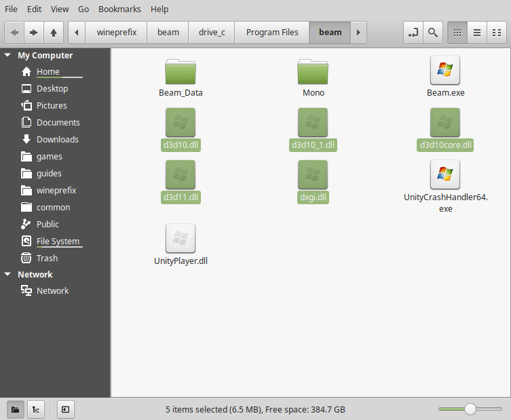511x420 pixels.
Task: Select the Mono folder icon
Action: (313, 71)
